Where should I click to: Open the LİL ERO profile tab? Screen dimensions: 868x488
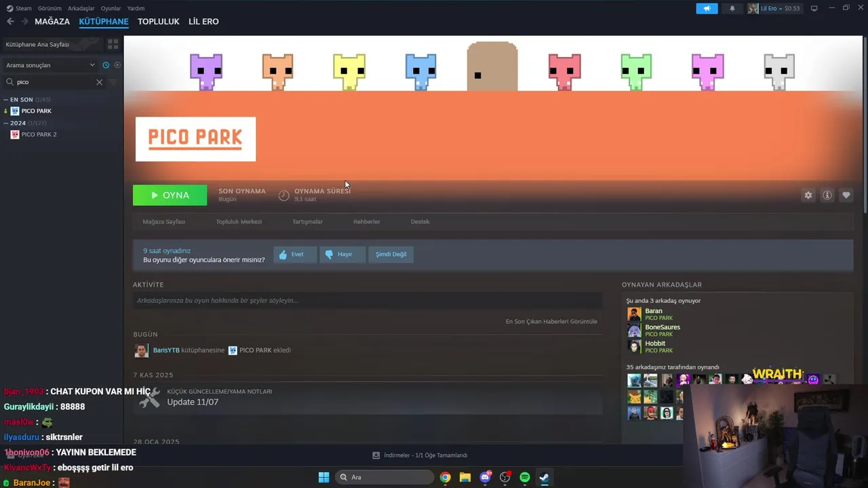click(203, 22)
